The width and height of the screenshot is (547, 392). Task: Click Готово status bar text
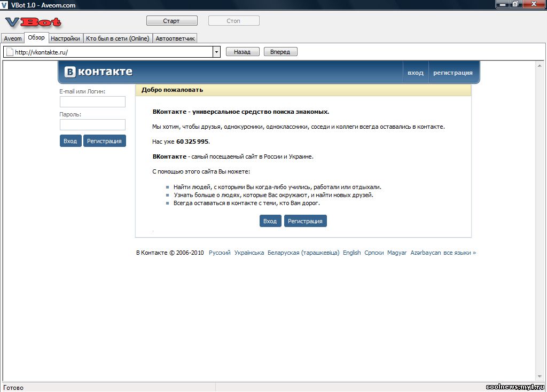(x=13, y=388)
